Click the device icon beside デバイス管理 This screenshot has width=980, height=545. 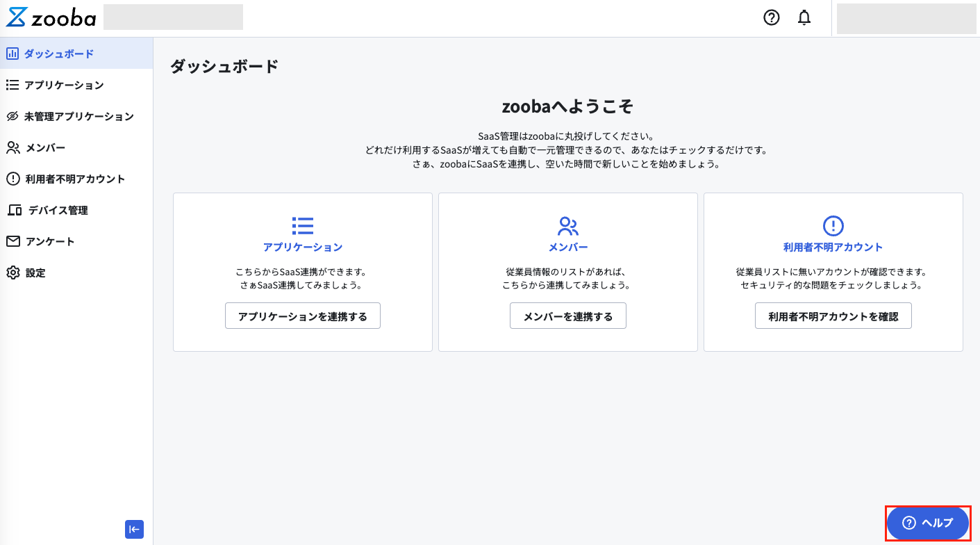point(15,210)
